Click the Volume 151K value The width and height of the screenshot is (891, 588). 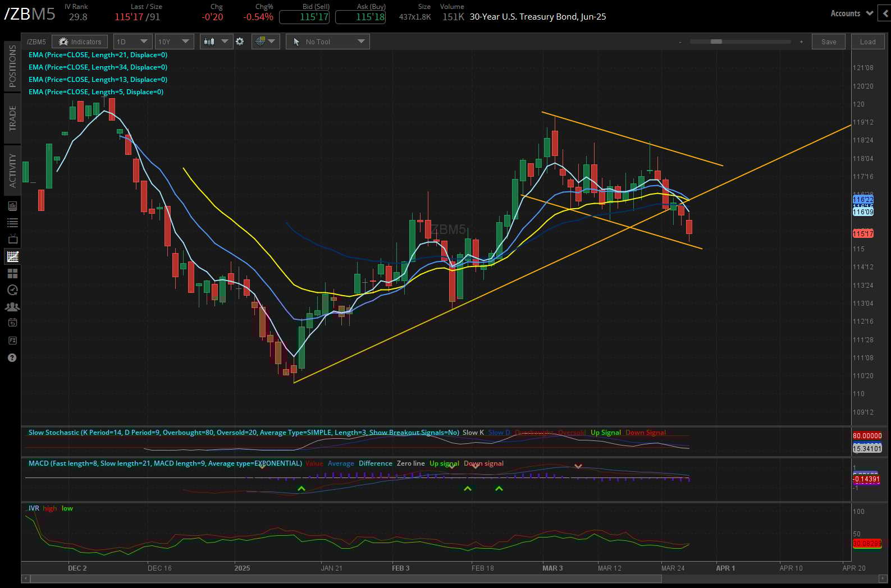453,17
